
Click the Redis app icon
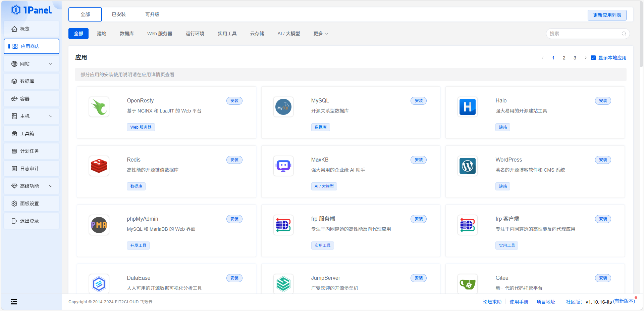coord(99,166)
